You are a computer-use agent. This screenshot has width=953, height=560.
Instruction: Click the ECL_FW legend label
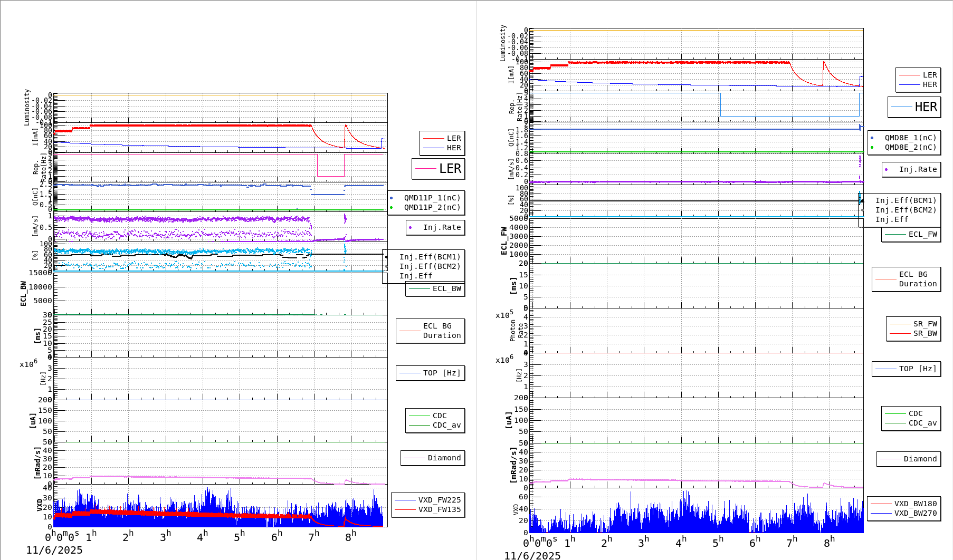coord(922,234)
